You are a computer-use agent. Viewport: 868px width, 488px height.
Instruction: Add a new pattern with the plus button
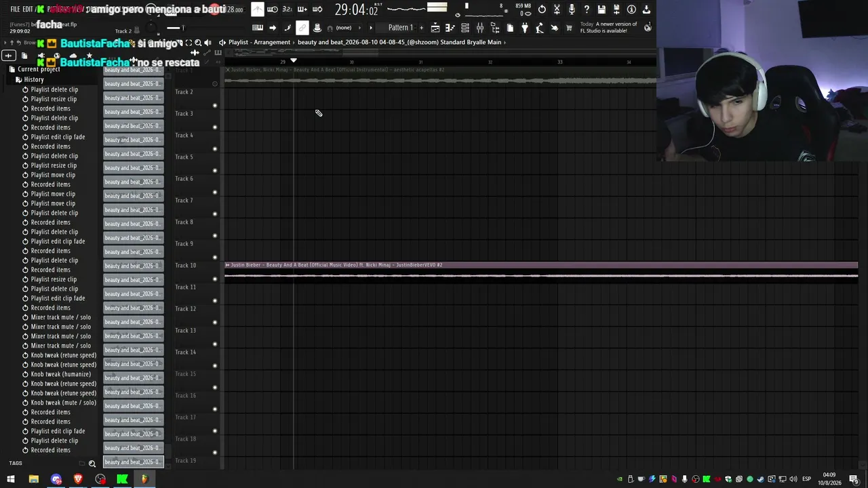pyautogui.click(x=422, y=28)
